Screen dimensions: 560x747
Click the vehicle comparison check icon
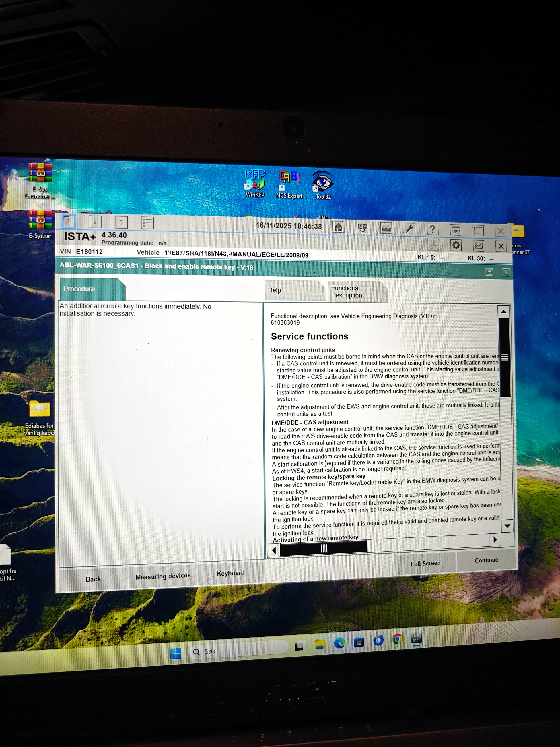point(362,228)
